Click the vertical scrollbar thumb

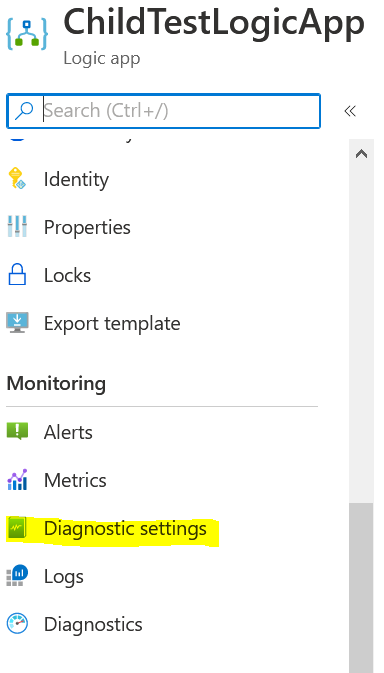tap(361, 588)
